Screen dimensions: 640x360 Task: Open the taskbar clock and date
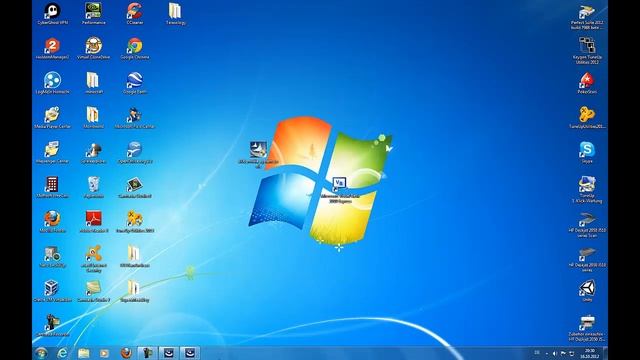point(590,353)
